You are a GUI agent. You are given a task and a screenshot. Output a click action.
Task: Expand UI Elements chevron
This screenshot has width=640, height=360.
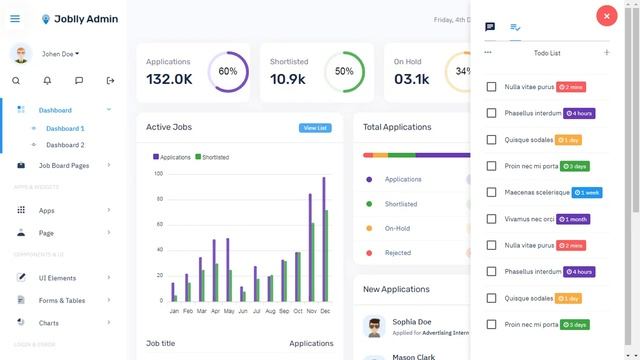pos(109,277)
